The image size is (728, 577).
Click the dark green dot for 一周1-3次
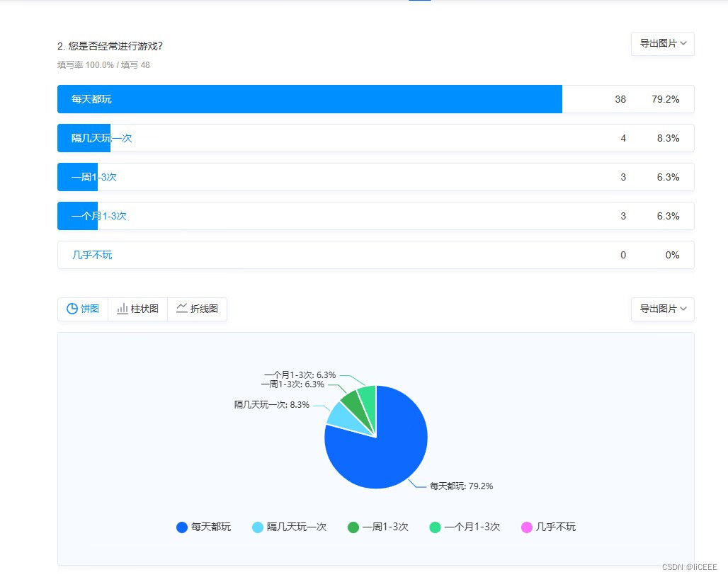(x=352, y=527)
